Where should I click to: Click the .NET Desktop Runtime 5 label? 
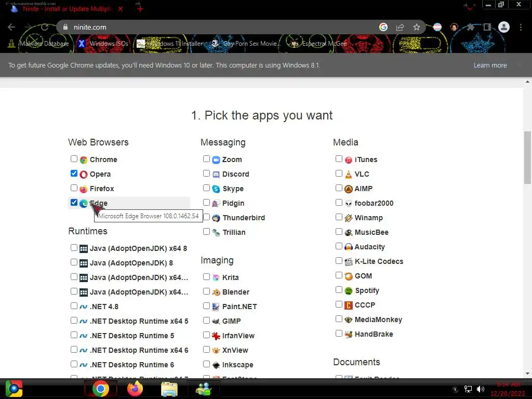click(132, 336)
